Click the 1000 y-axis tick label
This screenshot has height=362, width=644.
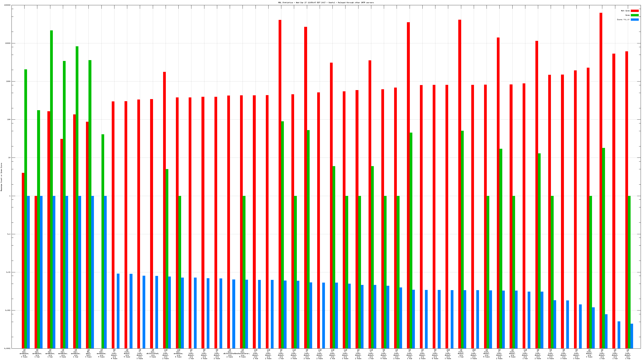pos(8,81)
